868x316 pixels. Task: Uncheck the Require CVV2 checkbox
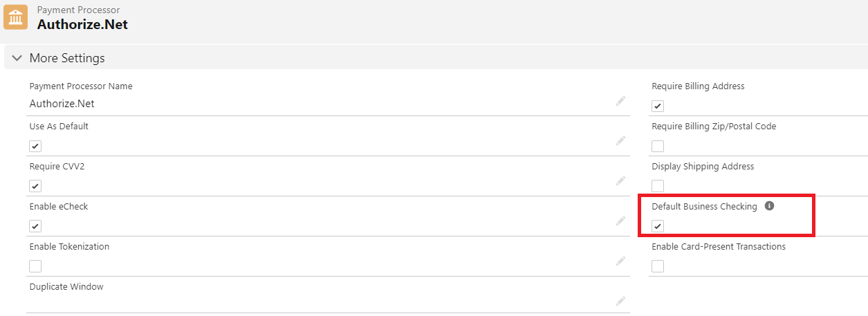(35, 186)
